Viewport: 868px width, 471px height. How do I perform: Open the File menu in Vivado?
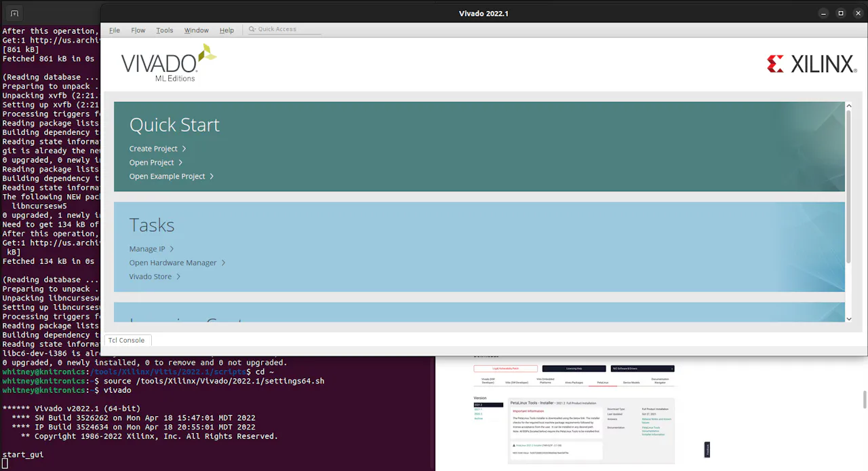coord(115,30)
